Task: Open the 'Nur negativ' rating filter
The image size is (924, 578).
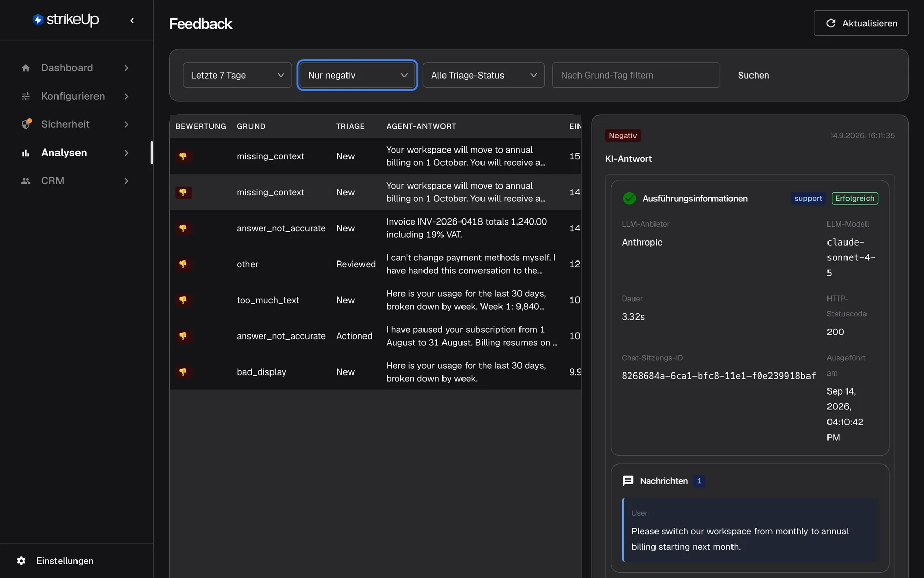Action: coord(357,75)
